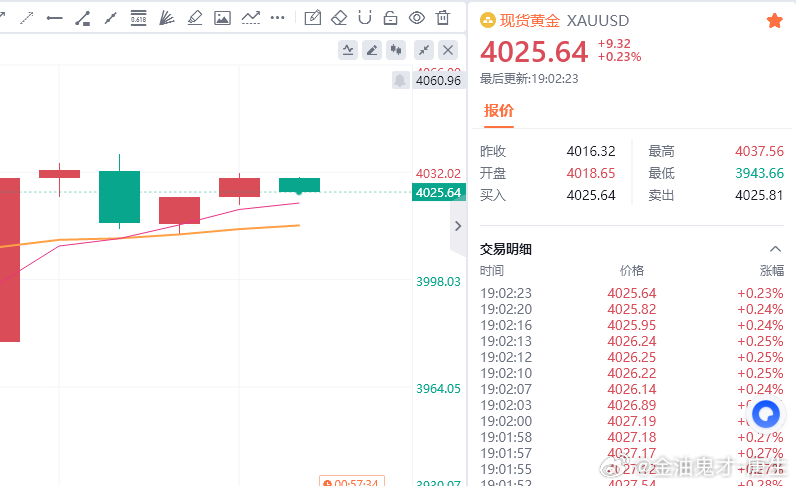
Task: Select the eraser tool
Action: [x=339, y=18]
